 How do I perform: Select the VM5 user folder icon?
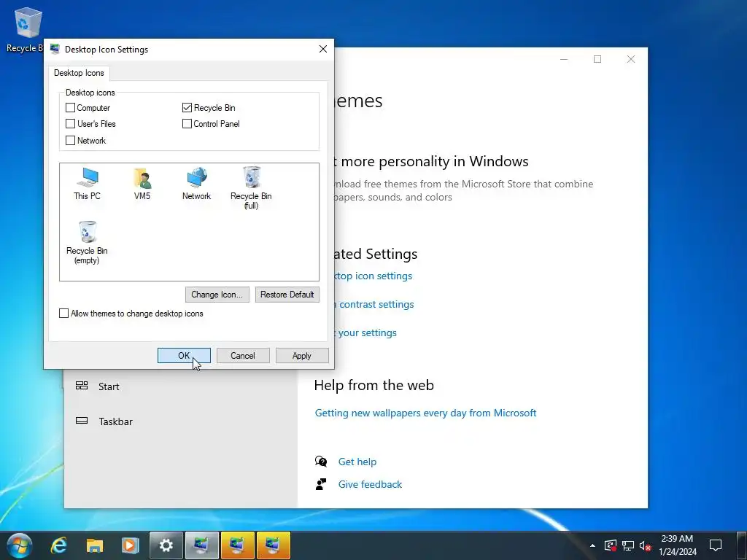(x=142, y=183)
